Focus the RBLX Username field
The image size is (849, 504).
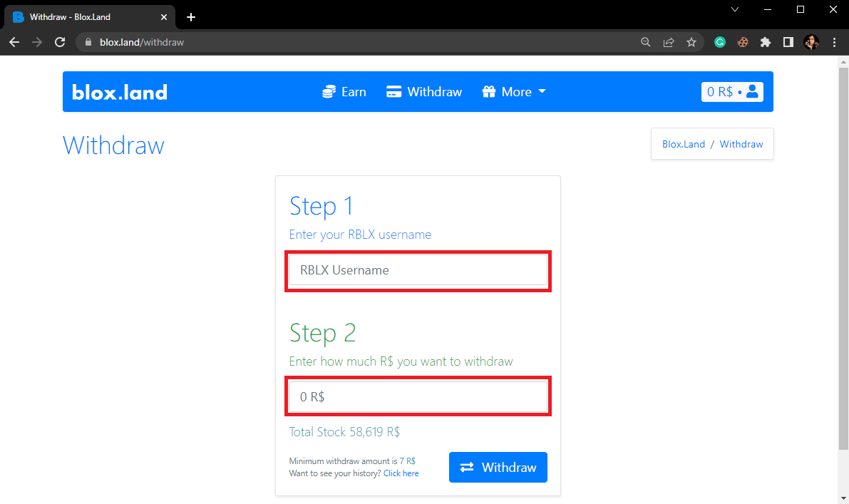(x=418, y=270)
